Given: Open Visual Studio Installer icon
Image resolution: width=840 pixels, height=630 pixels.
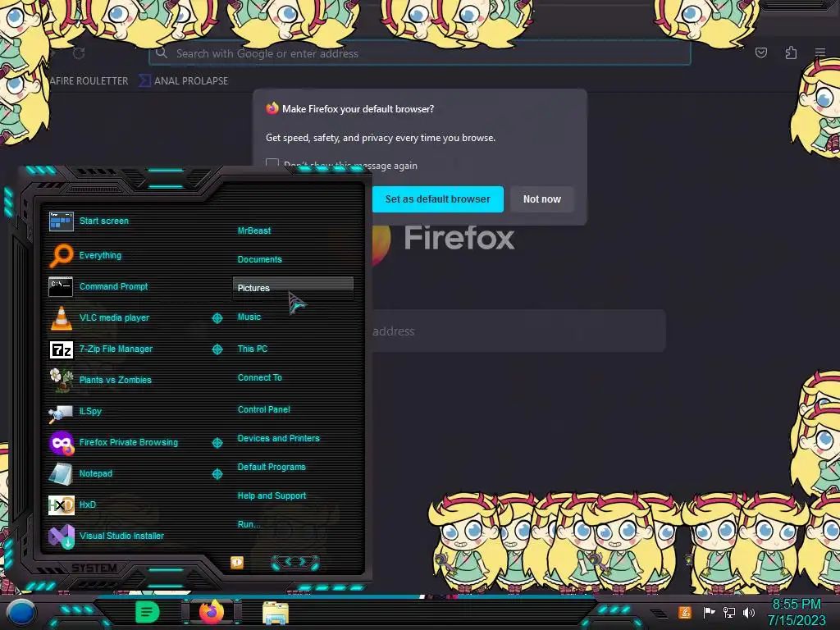Looking at the screenshot, I should coord(61,536).
